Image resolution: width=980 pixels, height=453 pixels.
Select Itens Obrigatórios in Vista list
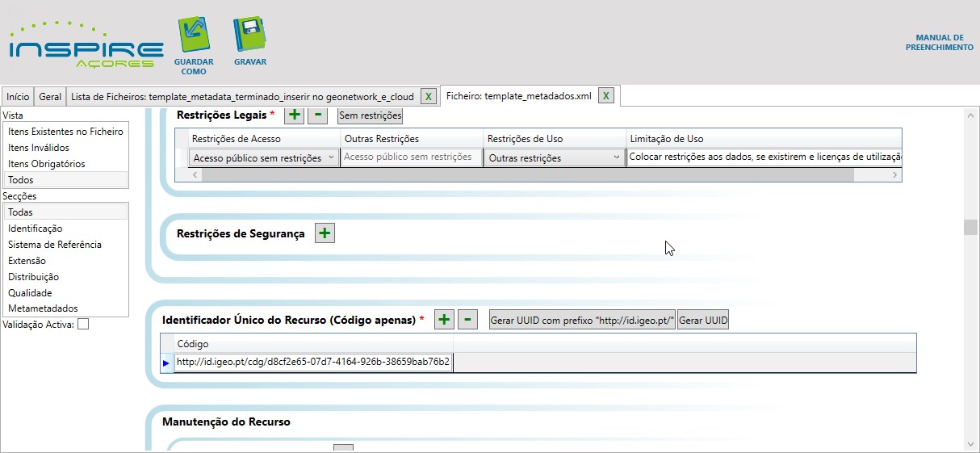[47, 164]
